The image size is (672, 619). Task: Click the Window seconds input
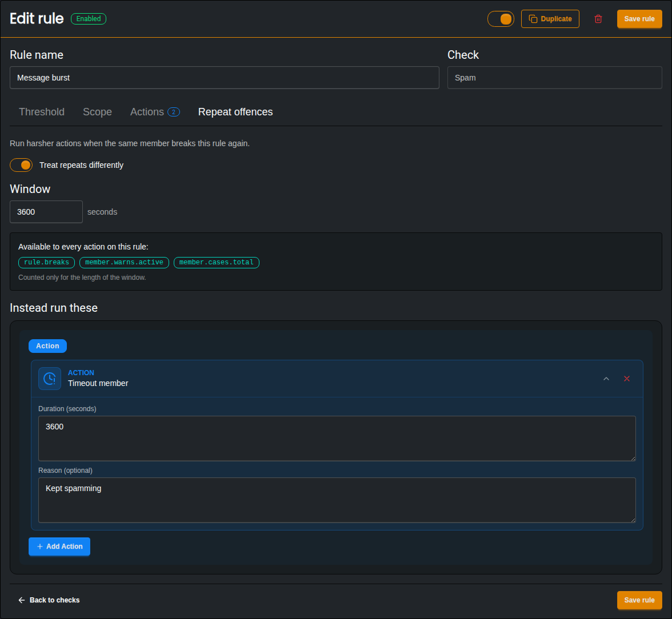46,212
